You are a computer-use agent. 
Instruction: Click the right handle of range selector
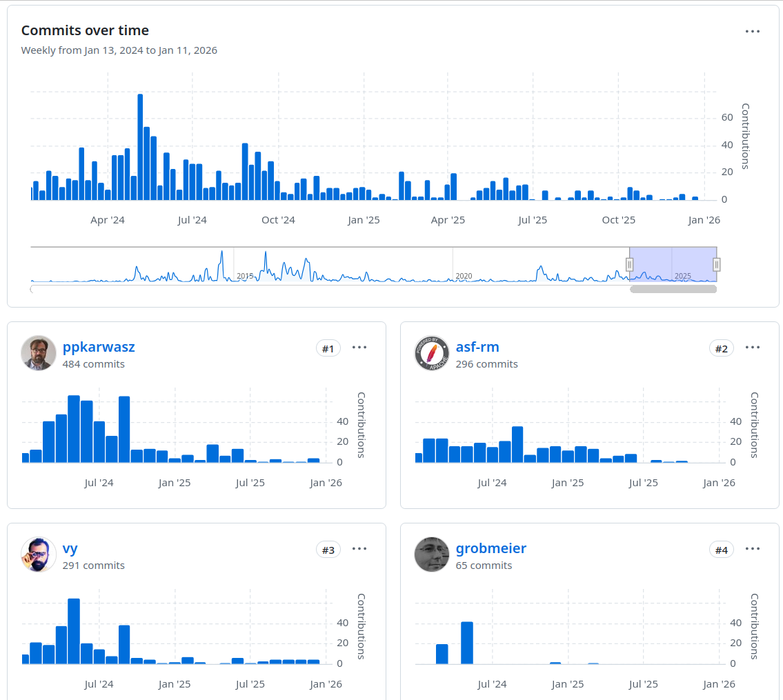click(x=717, y=264)
